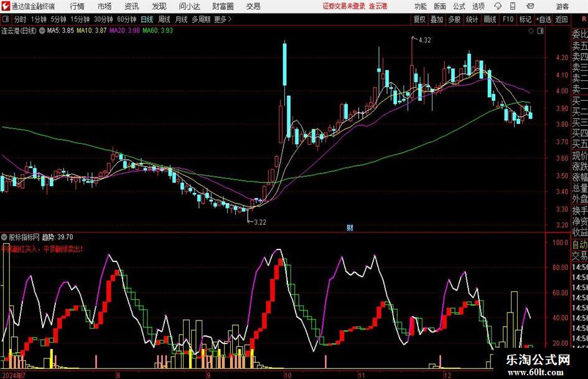Click the red R icon at top right
Image resolution: width=588 pixels, height=379 pixels.
584,19
